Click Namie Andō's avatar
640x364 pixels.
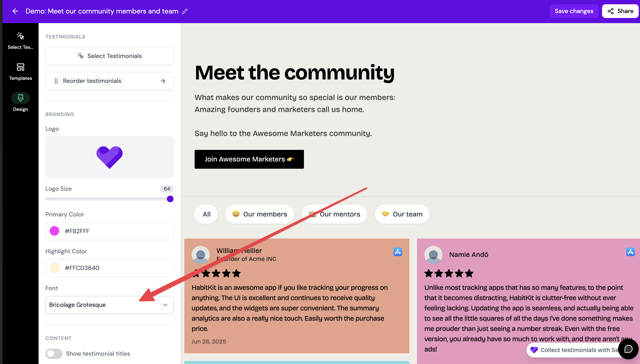coord(433,255)
